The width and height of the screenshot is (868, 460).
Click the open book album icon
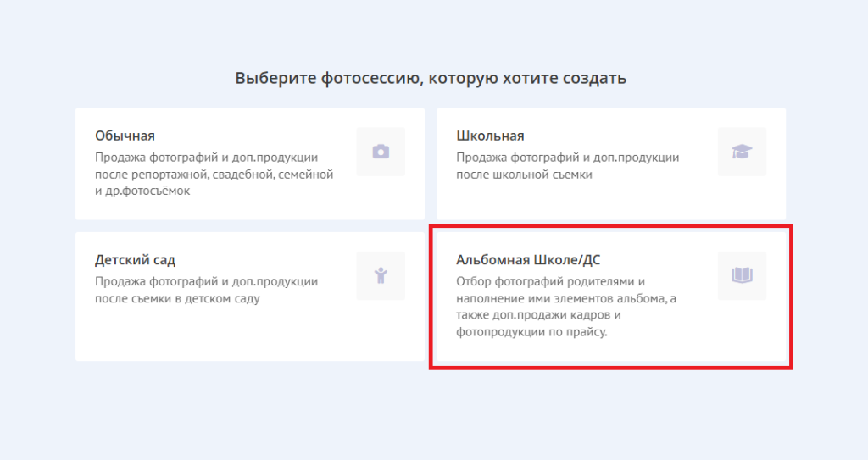(x=742, y=275)
